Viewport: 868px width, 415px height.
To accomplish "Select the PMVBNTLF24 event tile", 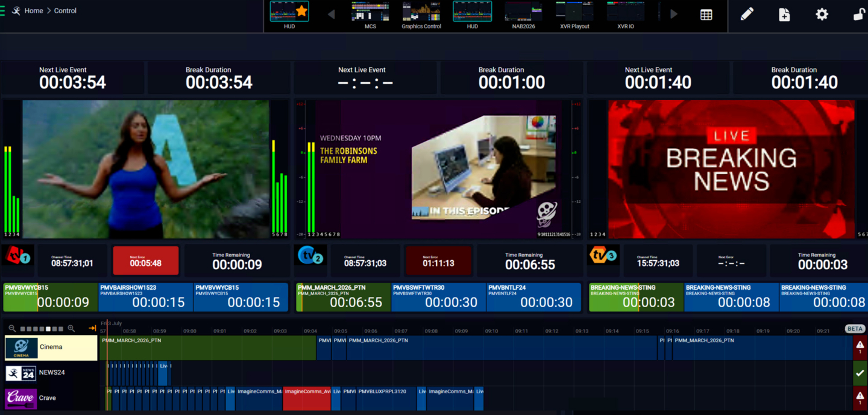I will [x=533, y=298].
